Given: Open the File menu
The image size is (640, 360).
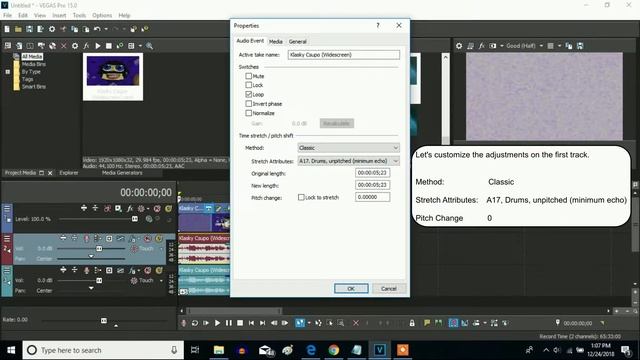Looking at the screenshot, I should 7,15.
